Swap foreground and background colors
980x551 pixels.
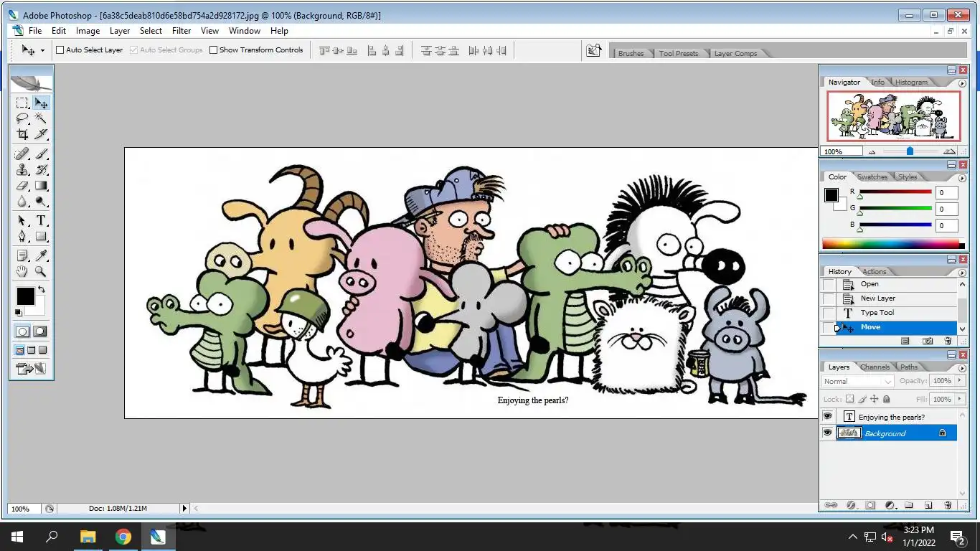[42, 289]
